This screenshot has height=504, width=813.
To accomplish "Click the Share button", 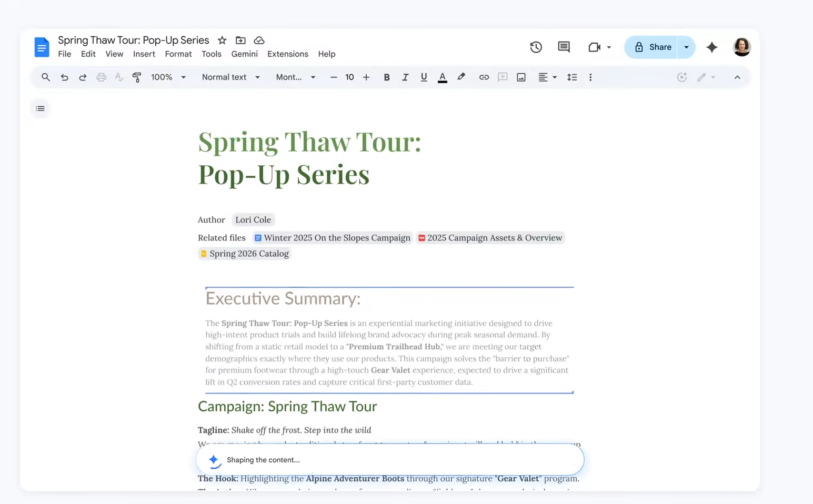I will pyautogui.click(x=653, y=47).
